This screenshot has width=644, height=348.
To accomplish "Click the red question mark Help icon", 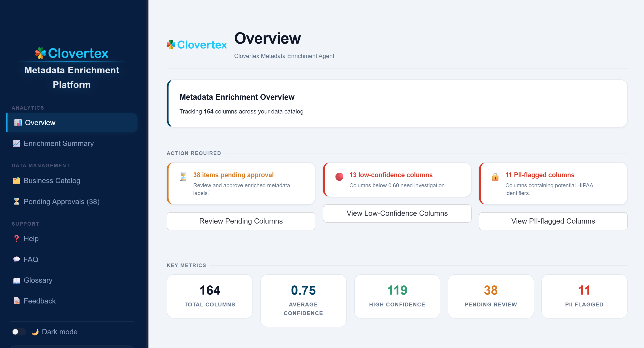I will [16, 238].
